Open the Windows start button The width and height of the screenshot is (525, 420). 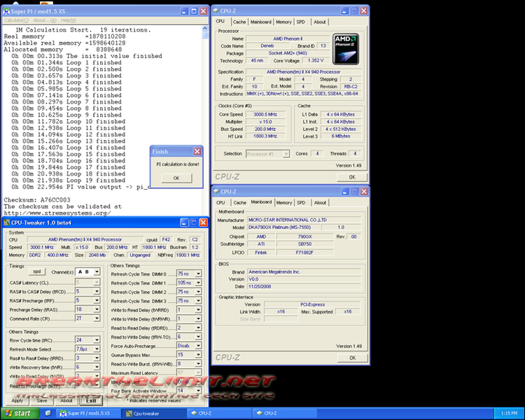tap(20, 413)
